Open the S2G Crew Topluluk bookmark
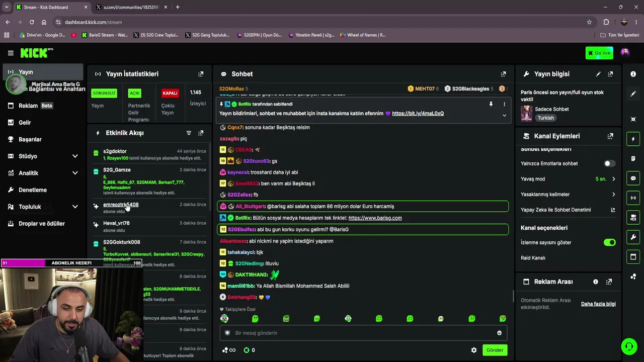The image size is (644, 362). (155, 35)
